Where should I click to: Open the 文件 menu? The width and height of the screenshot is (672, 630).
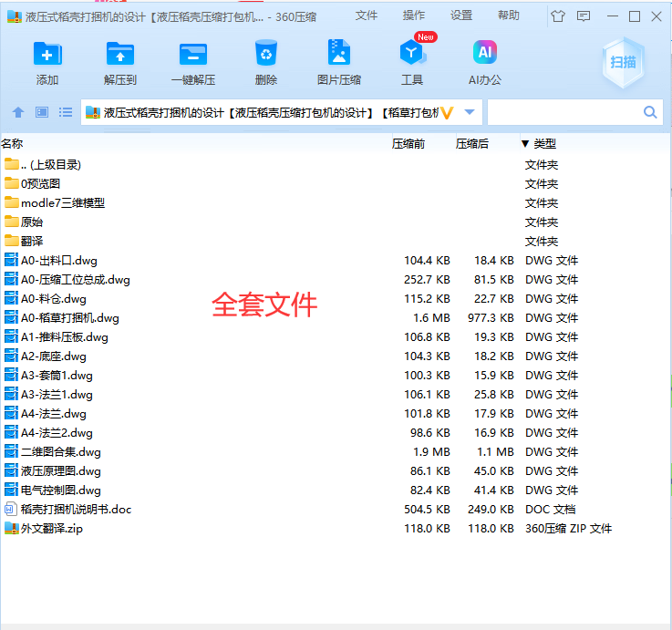(367, 15)
